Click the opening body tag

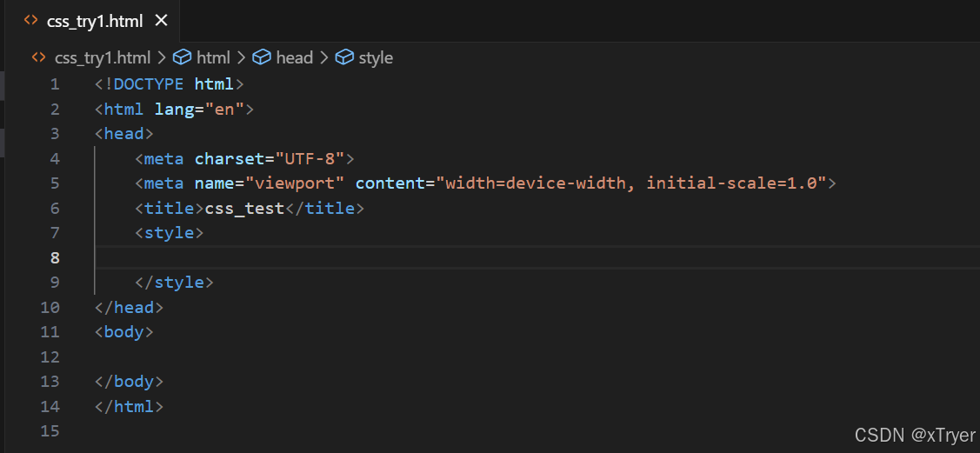pos(124,331)
